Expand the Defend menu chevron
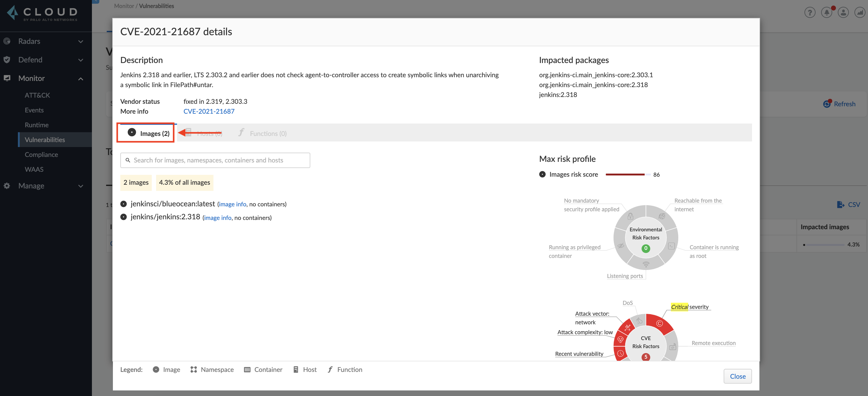868x396 pixels. point(81,60)
